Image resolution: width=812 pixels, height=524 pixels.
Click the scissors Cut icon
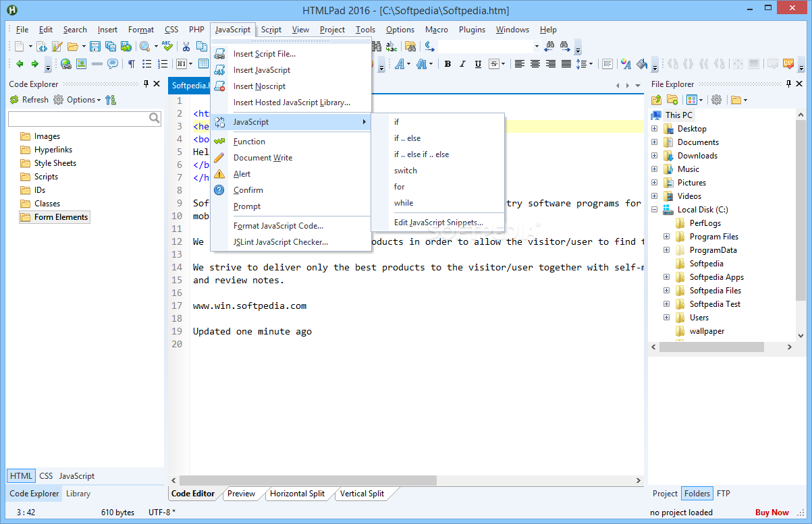[186, 47]
